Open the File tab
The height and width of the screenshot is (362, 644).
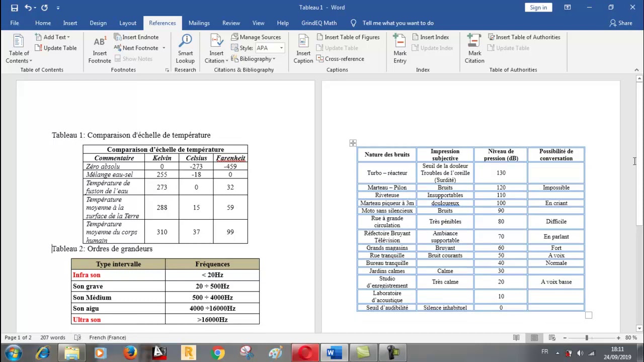(x=15, y=23)
